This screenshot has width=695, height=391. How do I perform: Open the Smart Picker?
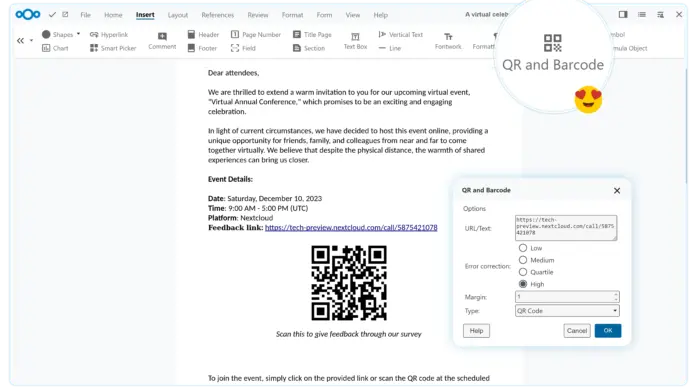(x=113, y=48)
